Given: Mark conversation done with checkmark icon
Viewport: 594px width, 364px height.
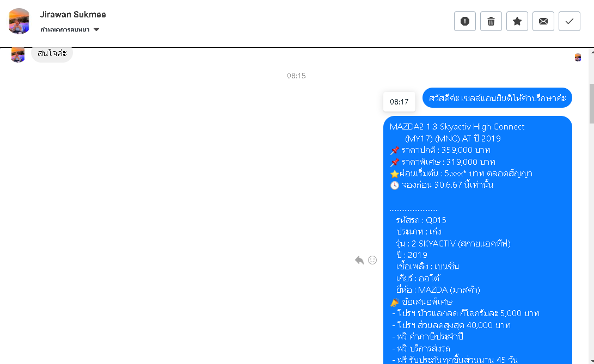Looking at the screenshot, I should click(569, 21).
